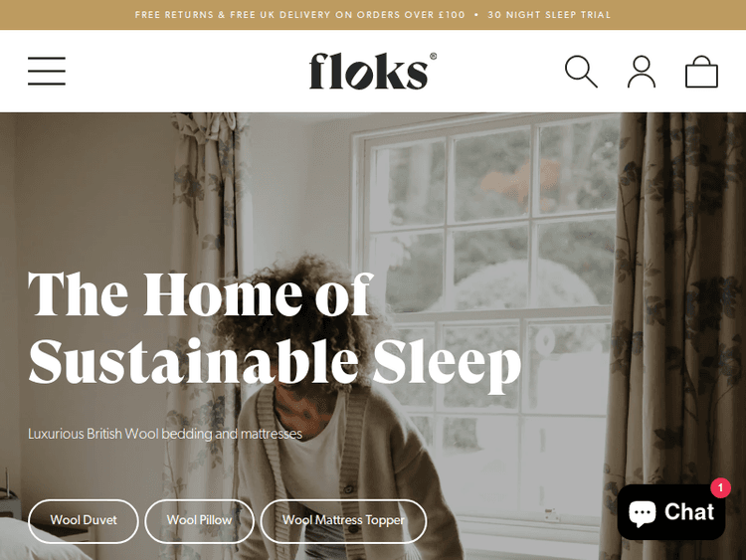The image size is (746, 560).
Task: Click "The Home of" heading line
Action: point(200,294)
